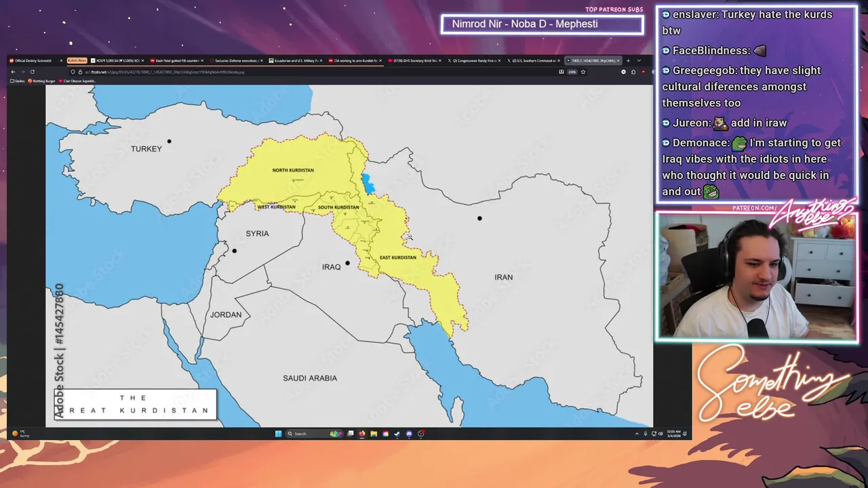The width and height of the screenshot is (868, 488).
Task: Open the Clair Obscur Expedition bookmark
Action: 77,81
